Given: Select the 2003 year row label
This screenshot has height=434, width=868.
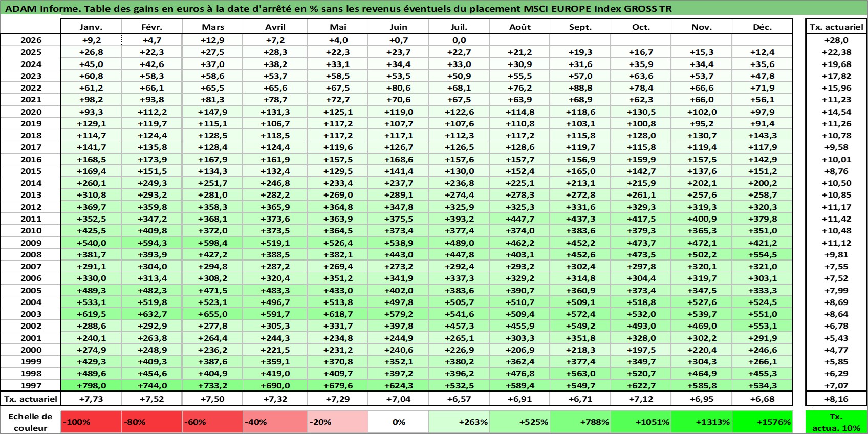Looking at the screenshot, I should point(31,314).
